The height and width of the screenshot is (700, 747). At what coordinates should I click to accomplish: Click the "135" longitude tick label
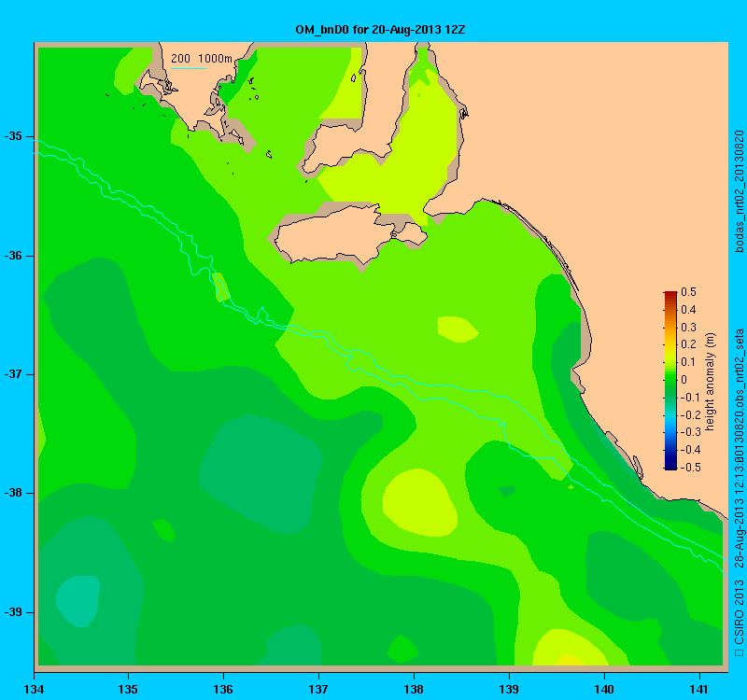(x=128, y=690)
